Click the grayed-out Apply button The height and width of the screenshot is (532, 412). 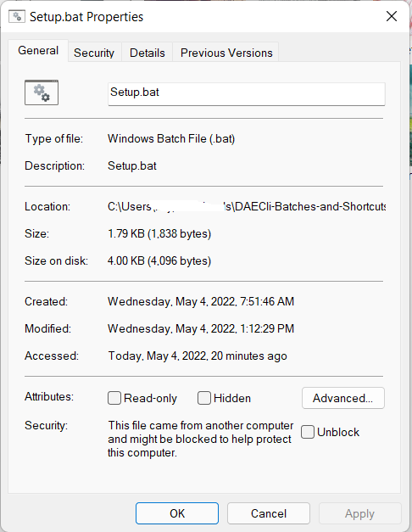(x=359, y=513)
